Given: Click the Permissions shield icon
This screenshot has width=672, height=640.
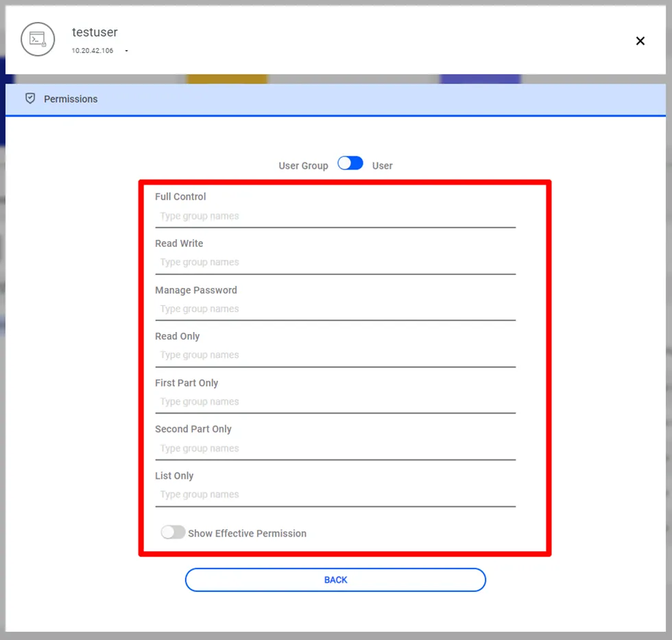Looking at the screenshot, I should [x=30, y=99].
